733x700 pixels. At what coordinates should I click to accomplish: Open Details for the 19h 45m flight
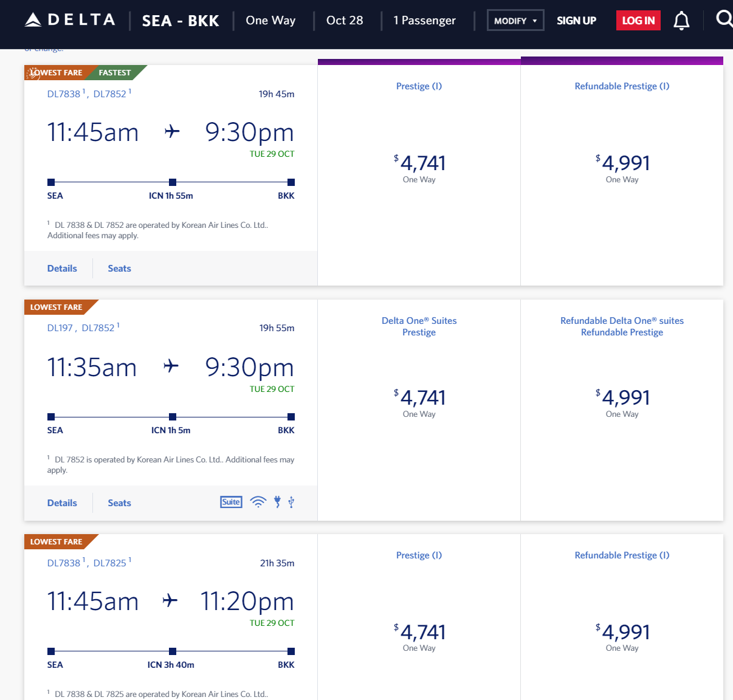(x=62, y=268)
